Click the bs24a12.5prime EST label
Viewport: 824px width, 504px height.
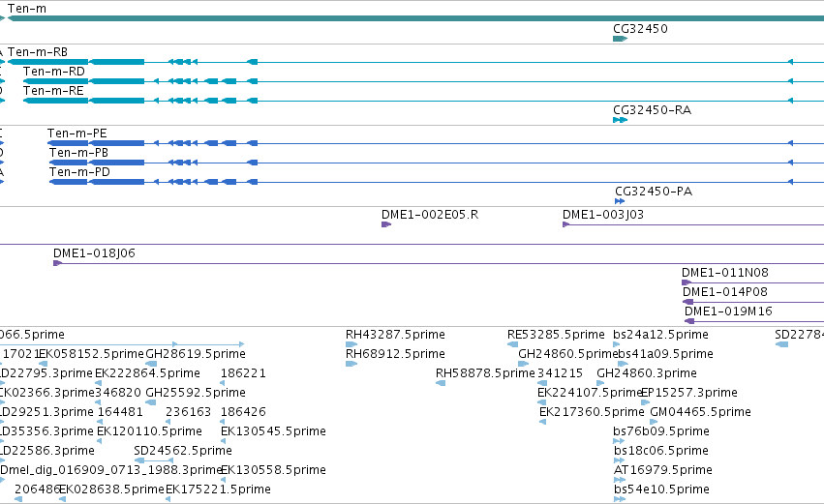point(660,335)
